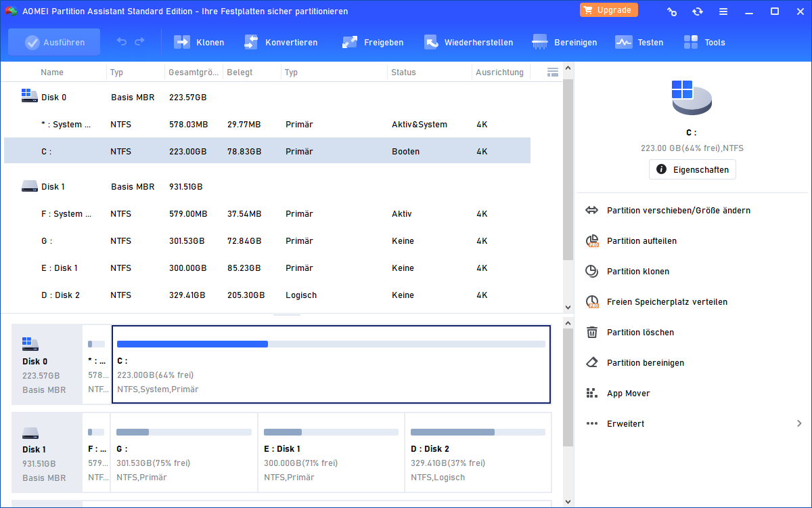Click the refresh icon in title bar
The height and width of the screenshot is (508, 812).
[698, 12]
